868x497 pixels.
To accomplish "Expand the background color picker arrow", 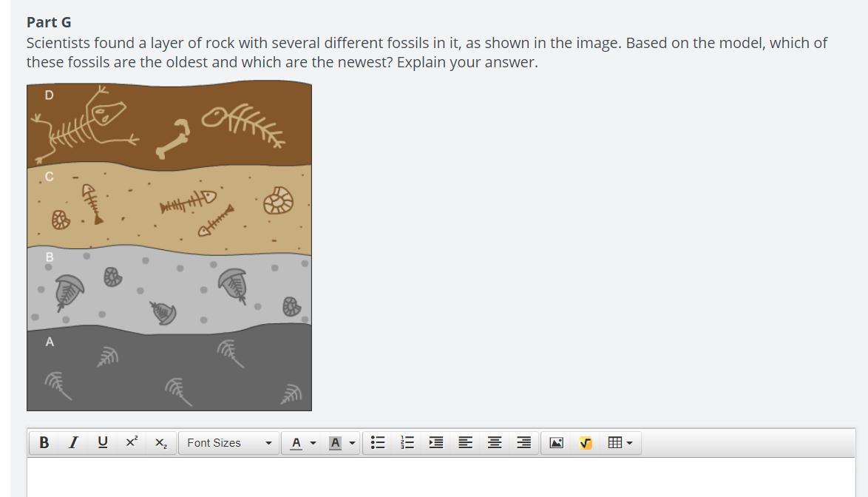I will click(352, 444).
